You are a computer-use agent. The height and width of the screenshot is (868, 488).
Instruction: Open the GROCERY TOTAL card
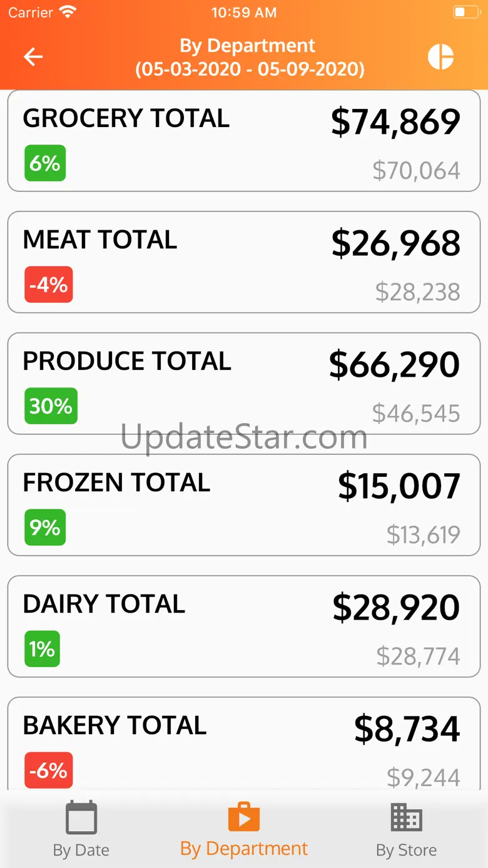243,141
